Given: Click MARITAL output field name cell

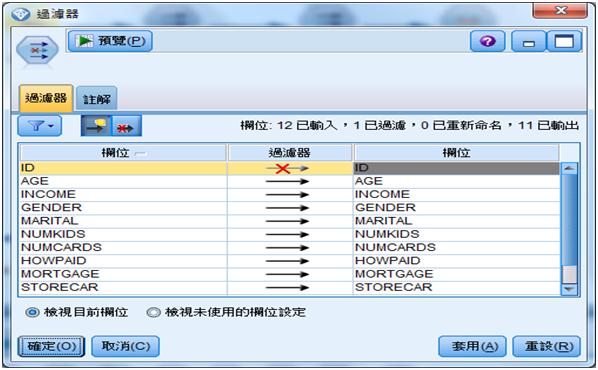Looking at the screenshot, I should [x=456, y=221].
